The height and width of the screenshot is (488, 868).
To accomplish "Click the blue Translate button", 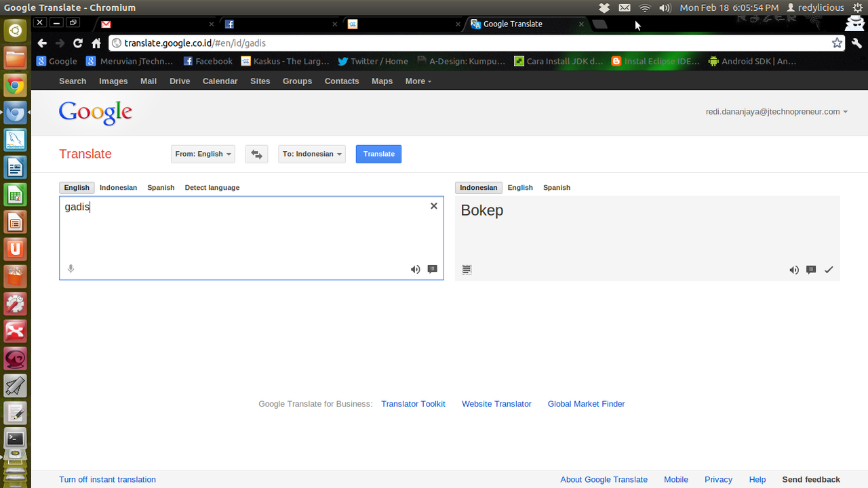I will [378, 154].
